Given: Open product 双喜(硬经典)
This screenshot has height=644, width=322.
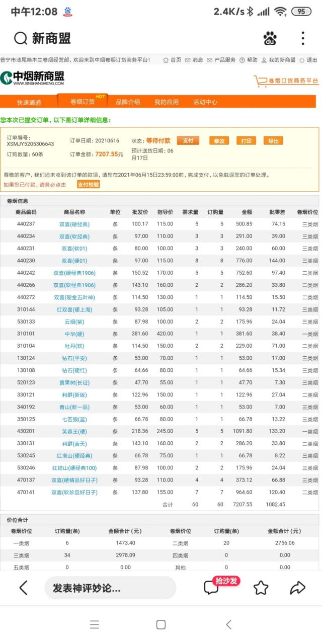Looking at the screenshot, I should click(74, 224).
